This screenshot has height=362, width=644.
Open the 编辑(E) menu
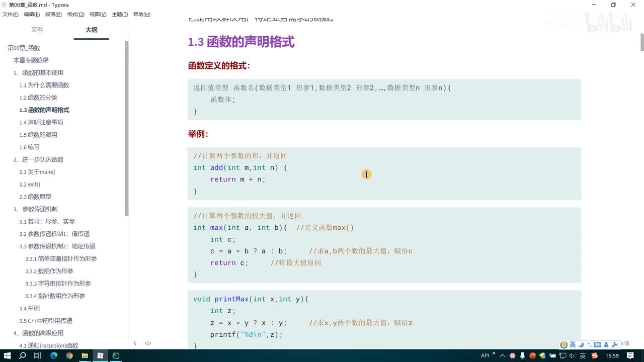pos(32,15)
